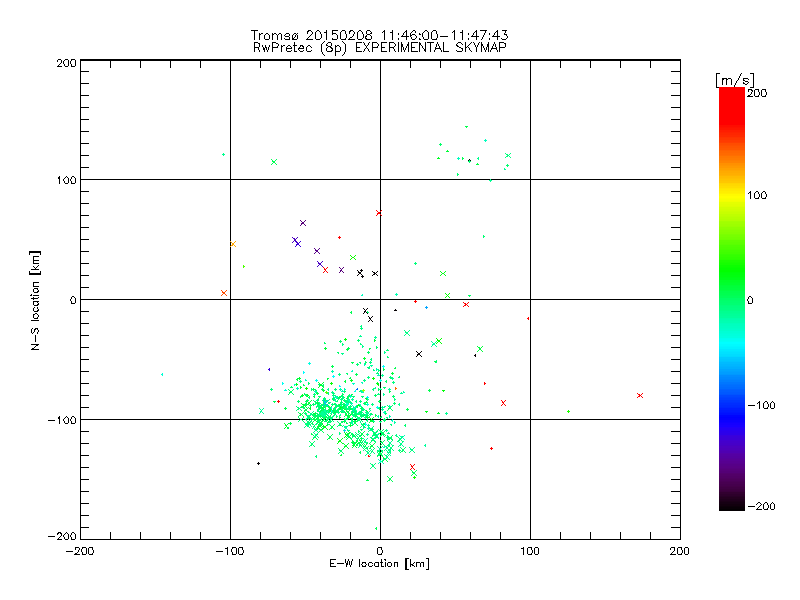Click the x-axis tick label '200'

tap(679, 551)
